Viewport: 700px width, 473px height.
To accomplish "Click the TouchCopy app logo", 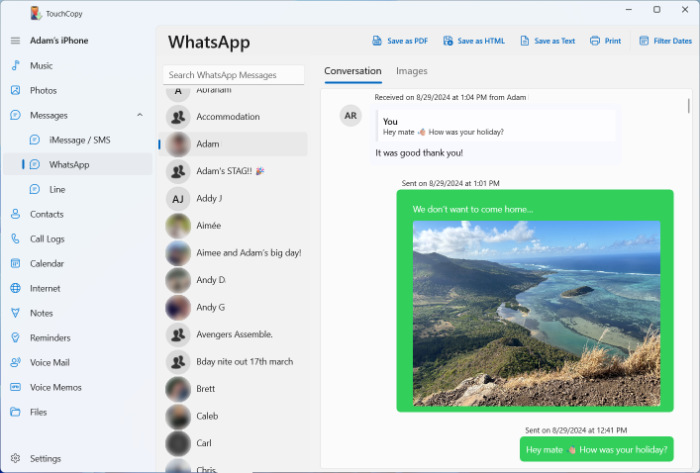I will pyautogui.click(x=36, y=13).
